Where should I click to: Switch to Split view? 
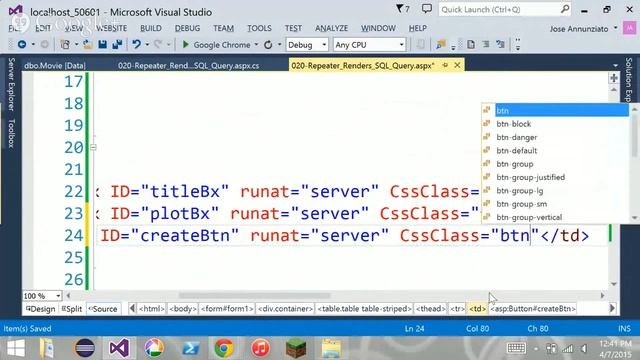coord(72,309)
